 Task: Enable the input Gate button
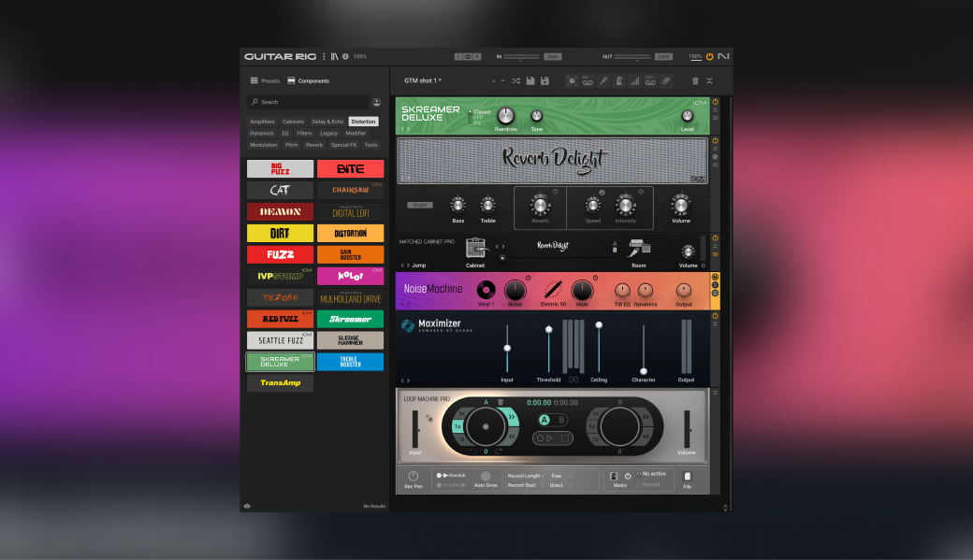552,56
